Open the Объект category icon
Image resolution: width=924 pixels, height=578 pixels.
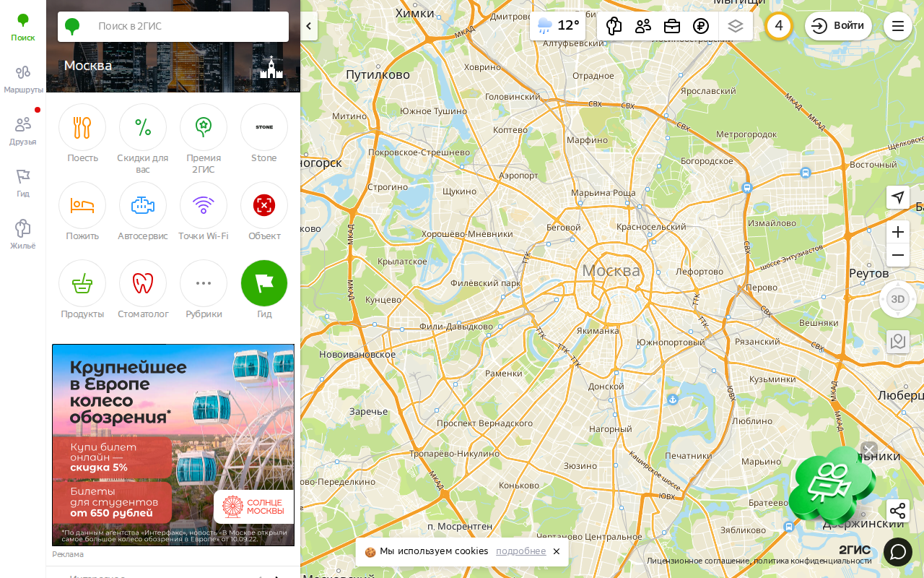pyautogui.click(x=264, y=205)
